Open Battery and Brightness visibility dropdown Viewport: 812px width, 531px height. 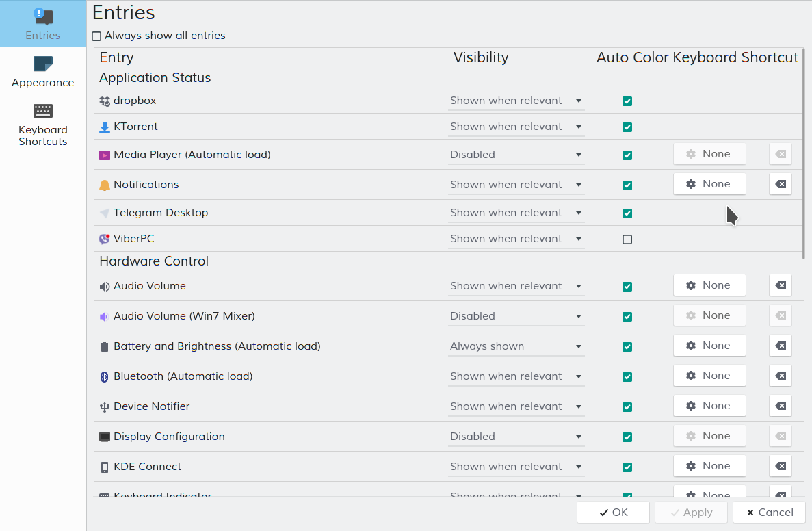coord(516,346)
